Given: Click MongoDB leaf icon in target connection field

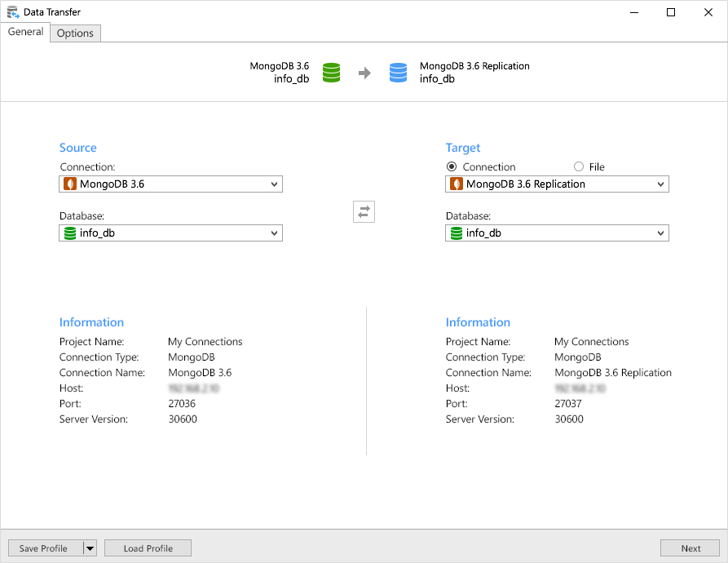Looking at the screenshot, I should [457, 184].
